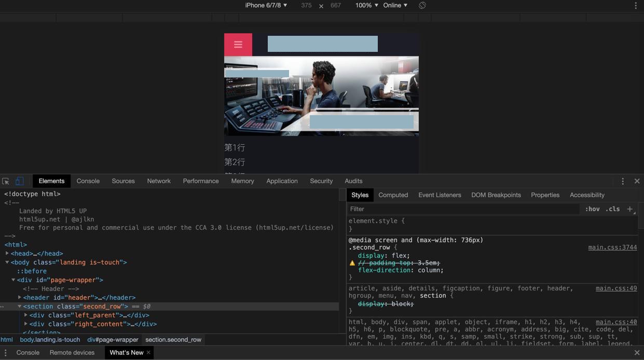Select the Styles sidebar tab

pyautogui.click(x=360, y=195)
